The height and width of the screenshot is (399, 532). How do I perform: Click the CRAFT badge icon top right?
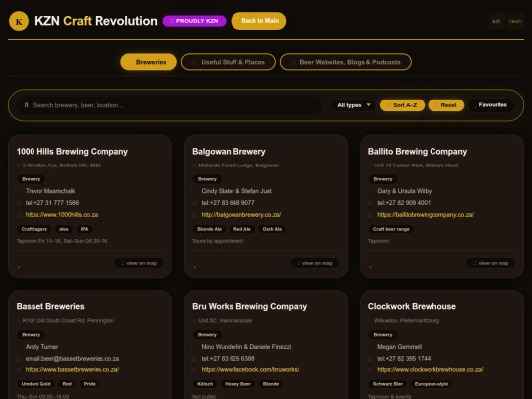coord(515,21)
